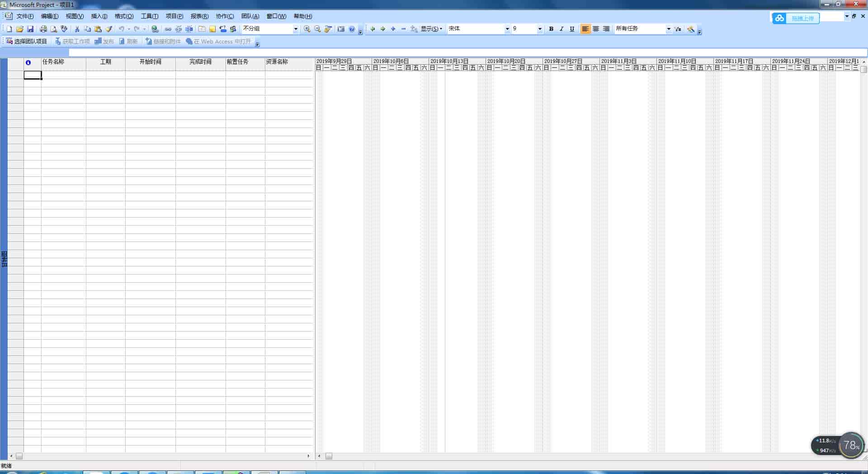Screen dimensions: 868x474
Task: Click the Save icon in the toolbar
Action: click(x=30, y=29)
